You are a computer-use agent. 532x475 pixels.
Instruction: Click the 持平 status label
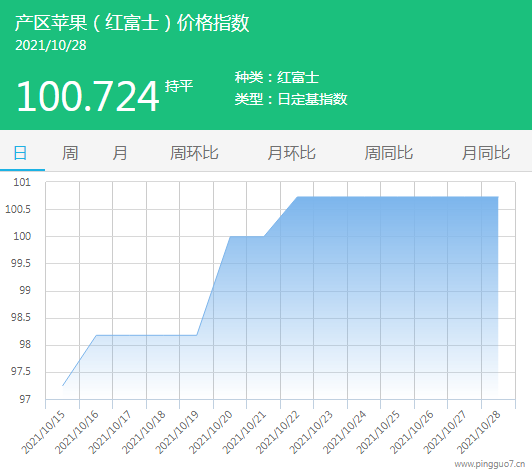coord(179,86)
